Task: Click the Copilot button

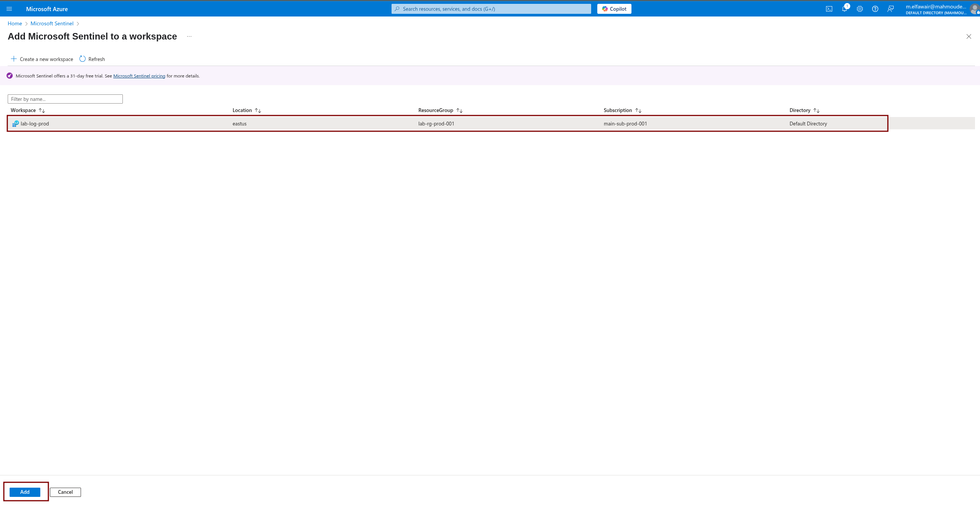Action: click(614, 9)
